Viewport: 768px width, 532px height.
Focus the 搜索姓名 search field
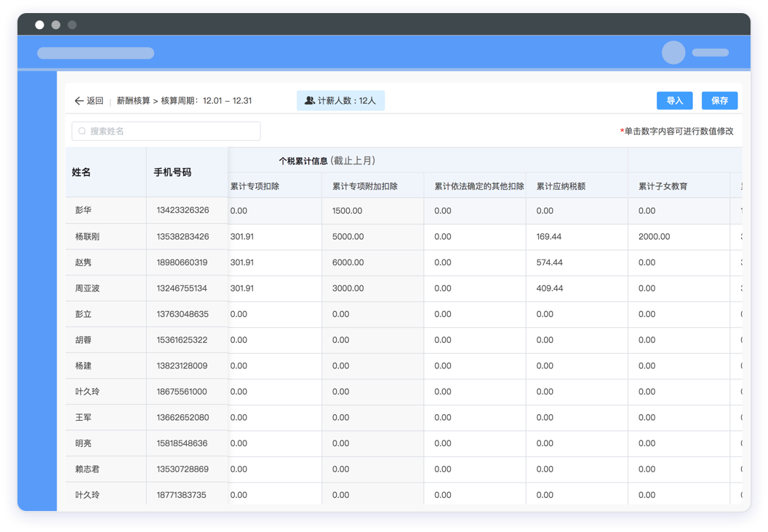tap(166, 131)
